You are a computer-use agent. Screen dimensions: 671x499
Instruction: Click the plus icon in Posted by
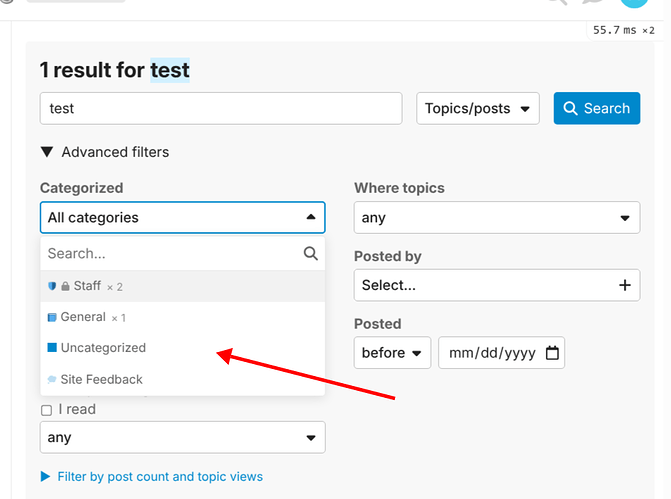point(625,285)
